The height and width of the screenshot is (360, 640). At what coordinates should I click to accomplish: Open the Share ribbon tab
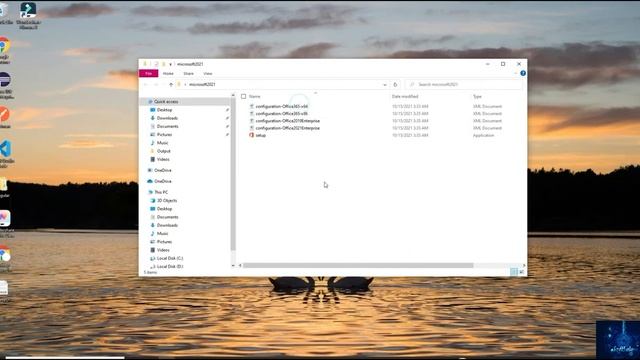pyautogui.click(x=189, y=73)
